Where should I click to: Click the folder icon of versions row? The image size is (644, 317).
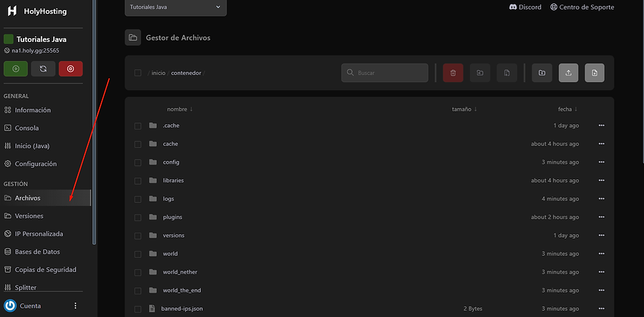(153, 235)
